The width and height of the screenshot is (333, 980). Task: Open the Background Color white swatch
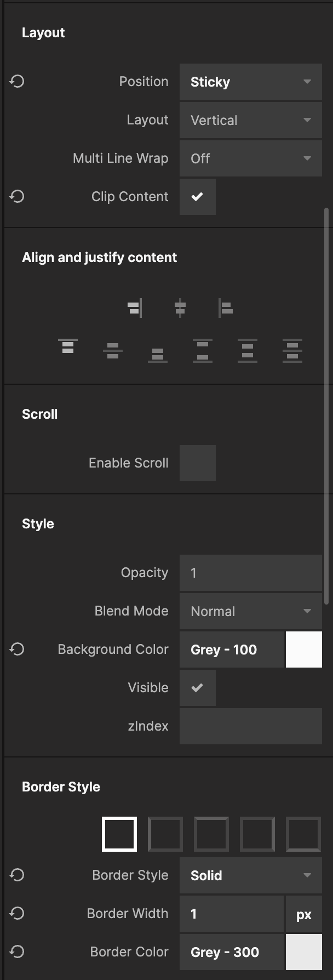coord(303,649)
